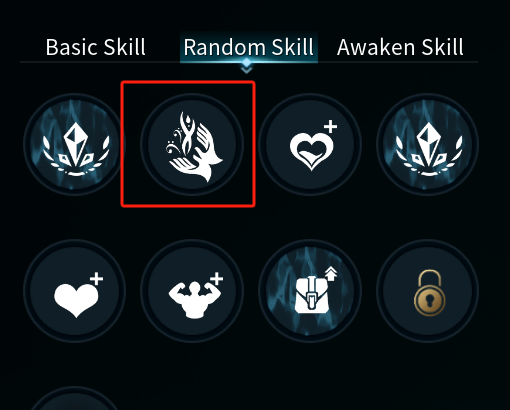Select the backpack upgrade skill icon
Viewport: 510px width, 410px height.
pos(310,291)
